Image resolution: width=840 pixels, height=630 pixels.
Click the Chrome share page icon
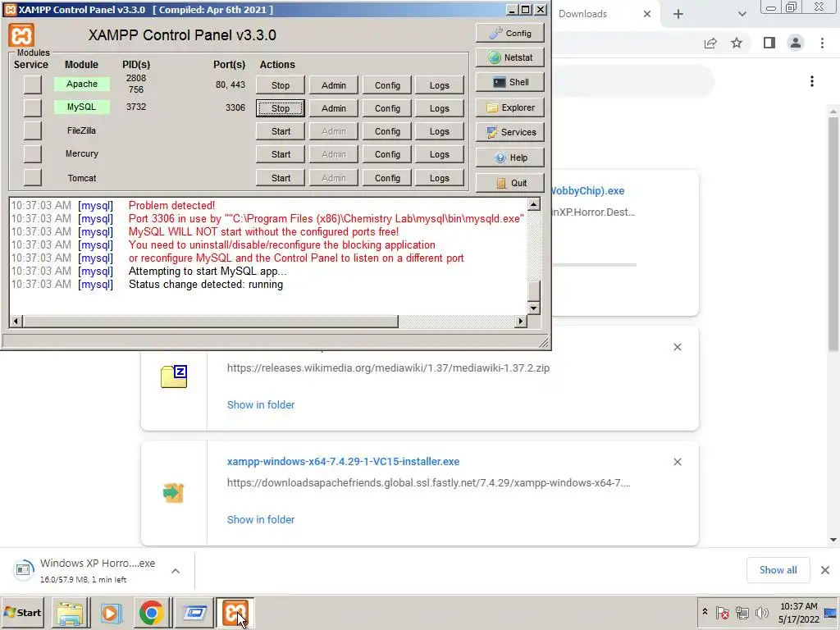(710, 43)
